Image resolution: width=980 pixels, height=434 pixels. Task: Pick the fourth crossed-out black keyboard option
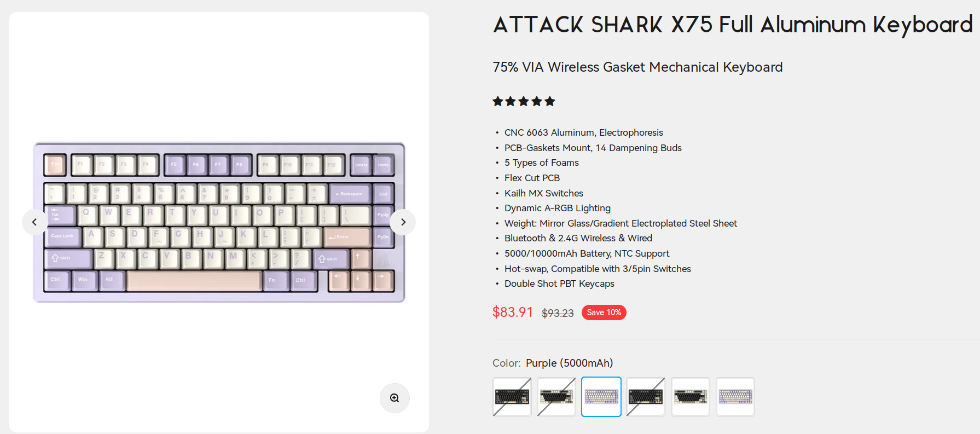[x=646, y=397]
